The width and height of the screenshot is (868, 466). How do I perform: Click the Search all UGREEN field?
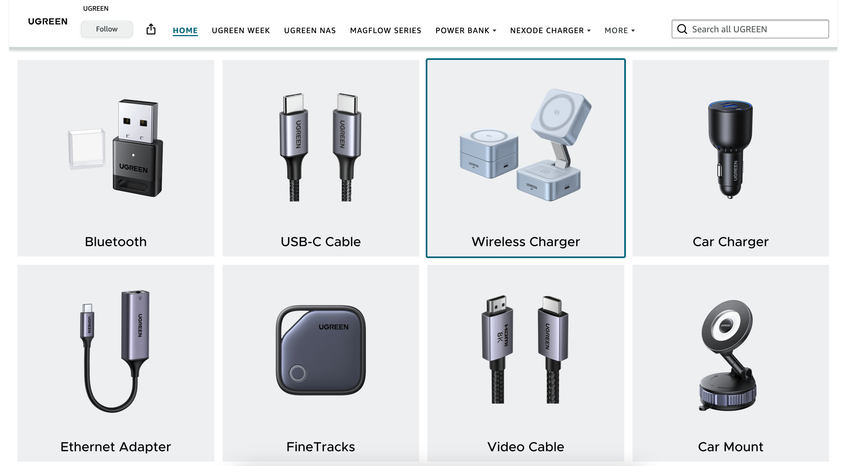(750, 29)
